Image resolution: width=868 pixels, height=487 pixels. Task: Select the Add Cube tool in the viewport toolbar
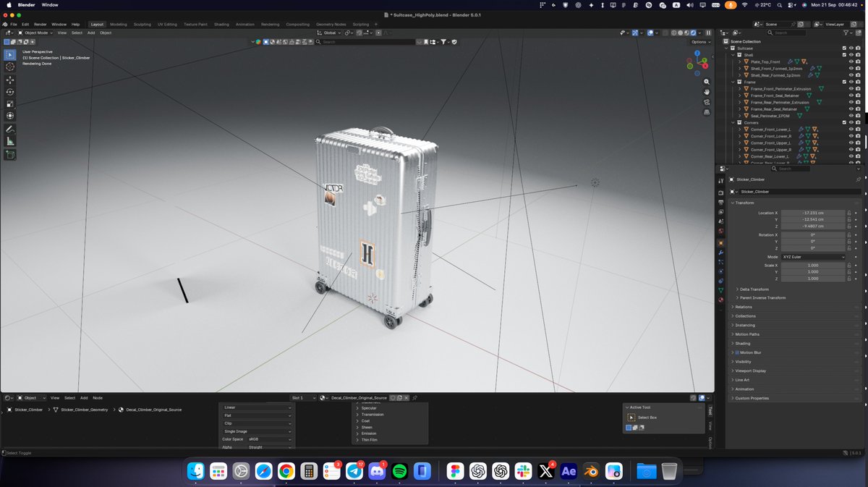(x=10, y=155)
